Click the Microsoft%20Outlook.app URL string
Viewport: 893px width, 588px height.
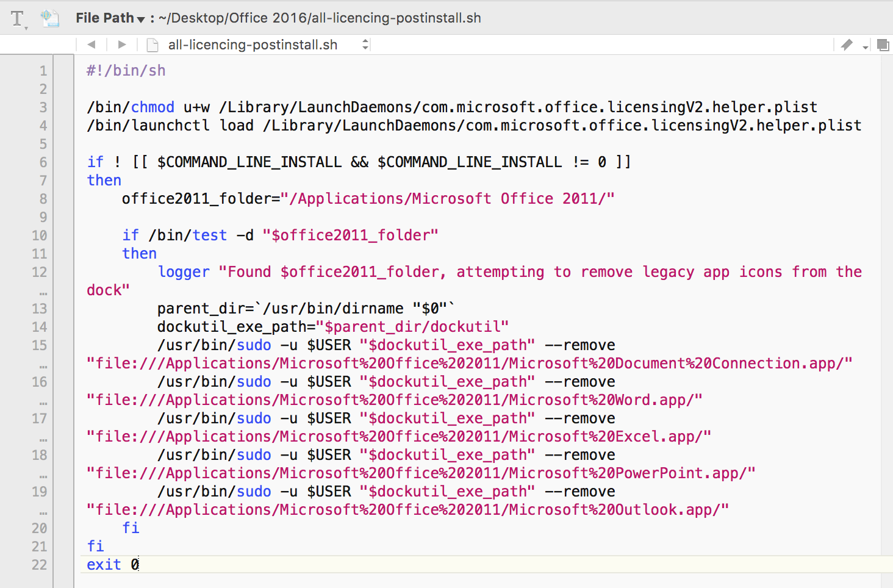point(408,510)
